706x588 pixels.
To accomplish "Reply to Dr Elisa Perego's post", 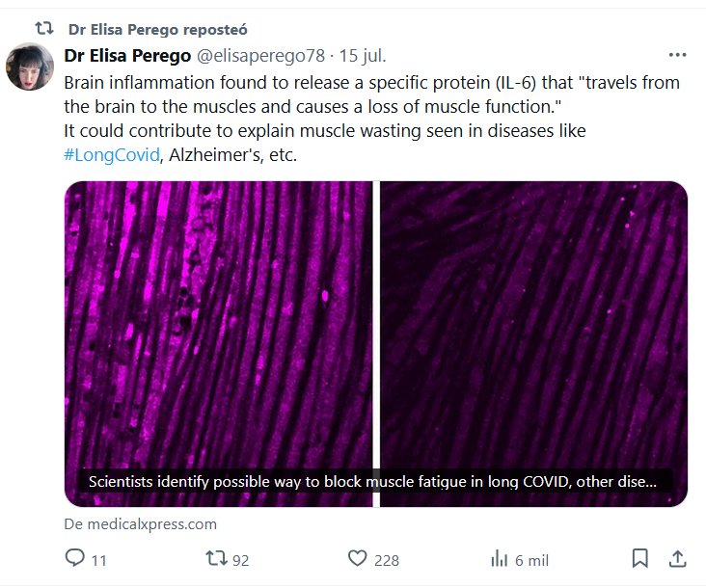I will [x=74, y=559].
